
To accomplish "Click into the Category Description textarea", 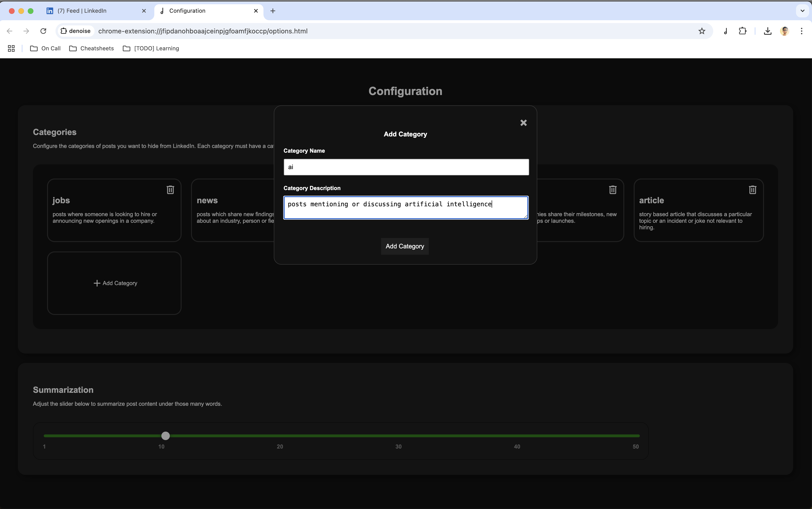I will point(406,208).
